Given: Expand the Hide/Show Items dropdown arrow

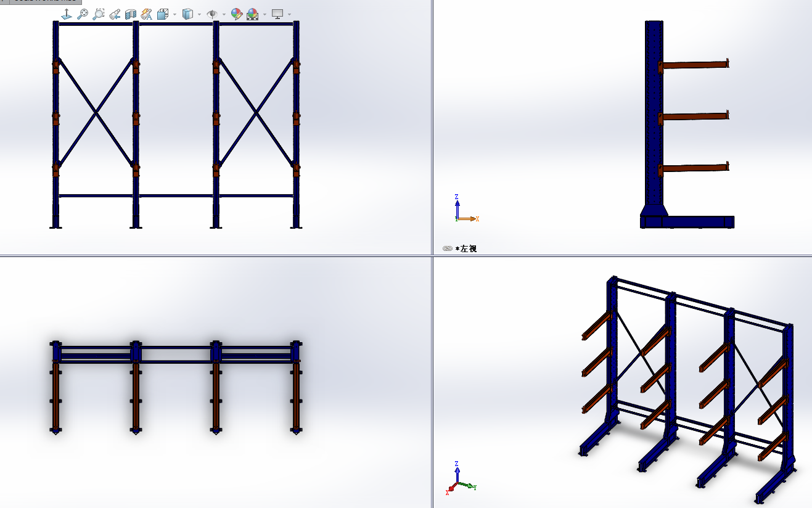Looking at the screenshot, I should click(224, 14).
